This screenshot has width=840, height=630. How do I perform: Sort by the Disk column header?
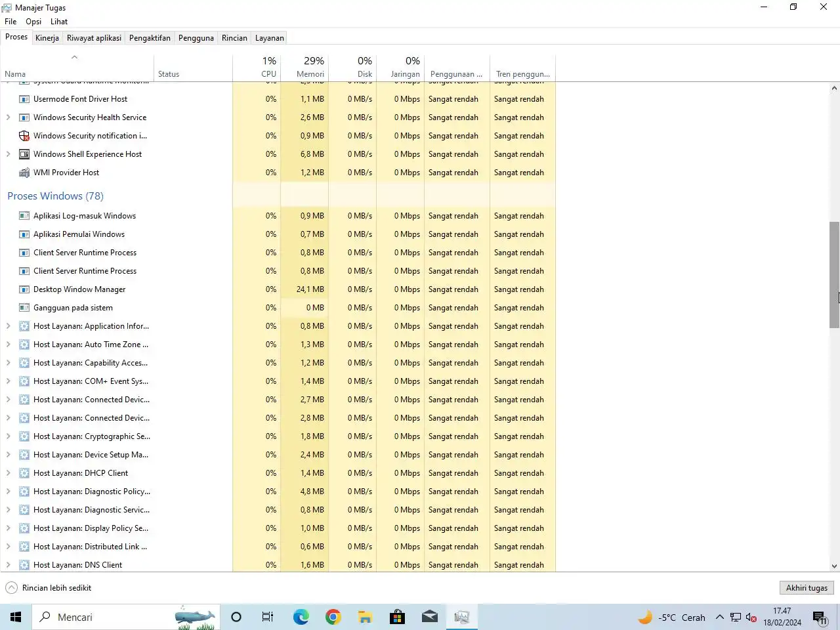tap(352, 67)
